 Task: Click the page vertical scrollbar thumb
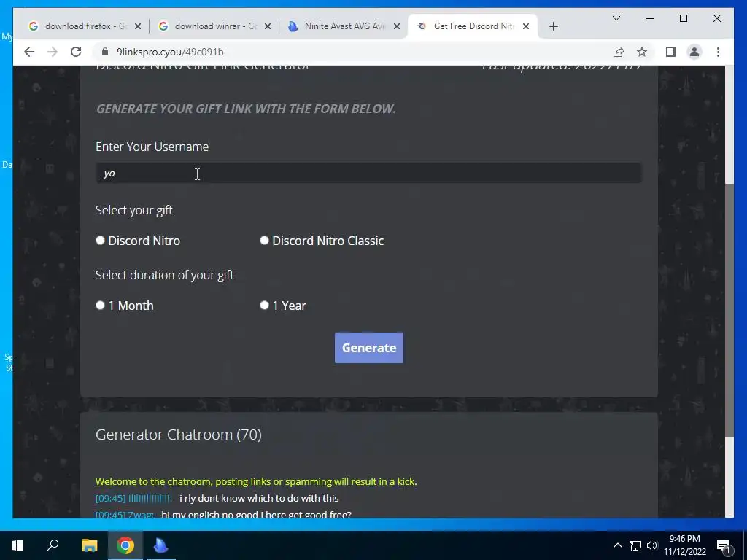tap(729, 309)
